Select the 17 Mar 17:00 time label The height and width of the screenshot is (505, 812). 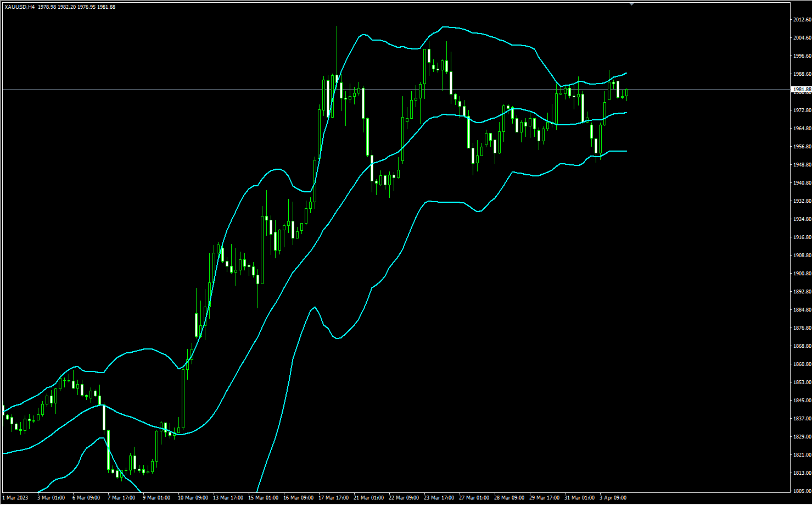pyautogui.click(x=334, y=498)
